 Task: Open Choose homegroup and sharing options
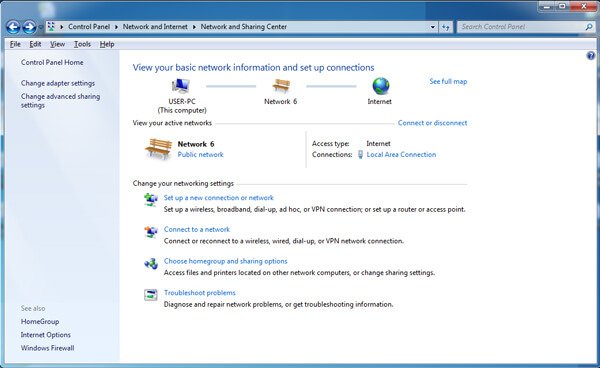[225, 261]
